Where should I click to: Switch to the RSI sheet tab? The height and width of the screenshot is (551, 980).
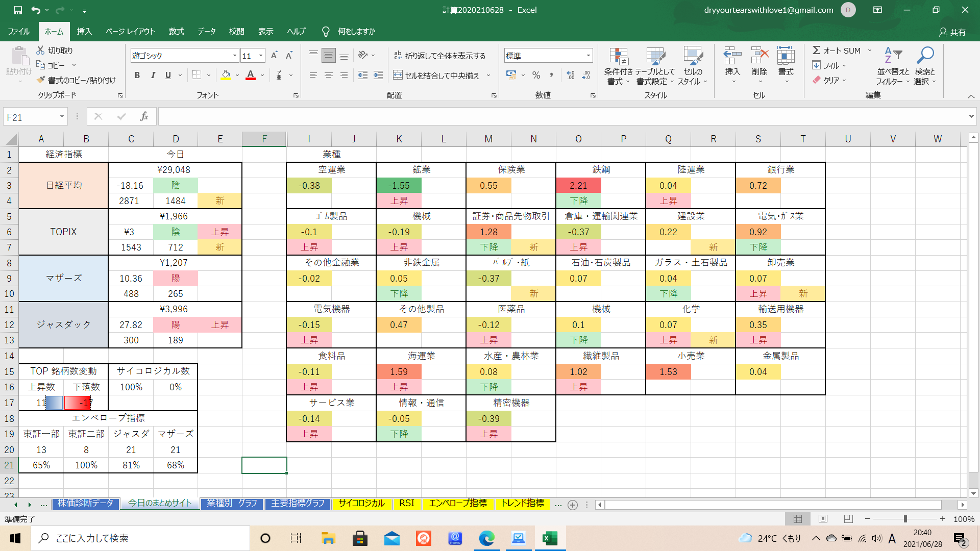(x=406, y=504)
